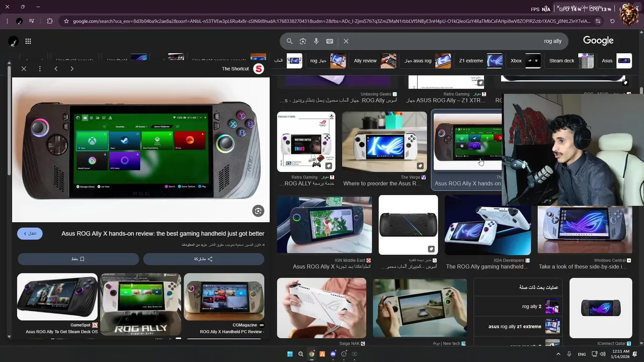Open the notifications bell in the taskbar
Screen dimensions: 644x362
636,354
